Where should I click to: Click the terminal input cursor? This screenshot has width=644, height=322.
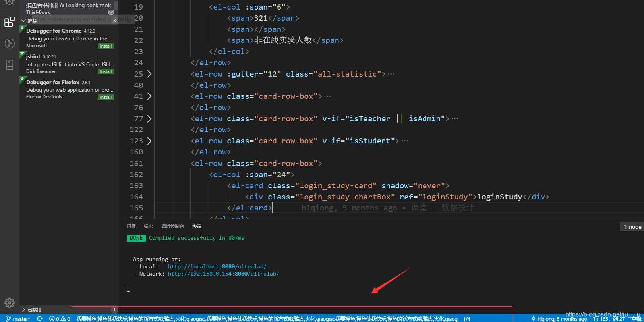click(128, 288)
